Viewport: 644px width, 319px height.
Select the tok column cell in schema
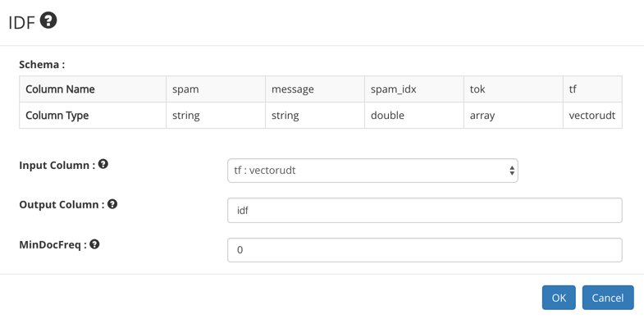514,89
